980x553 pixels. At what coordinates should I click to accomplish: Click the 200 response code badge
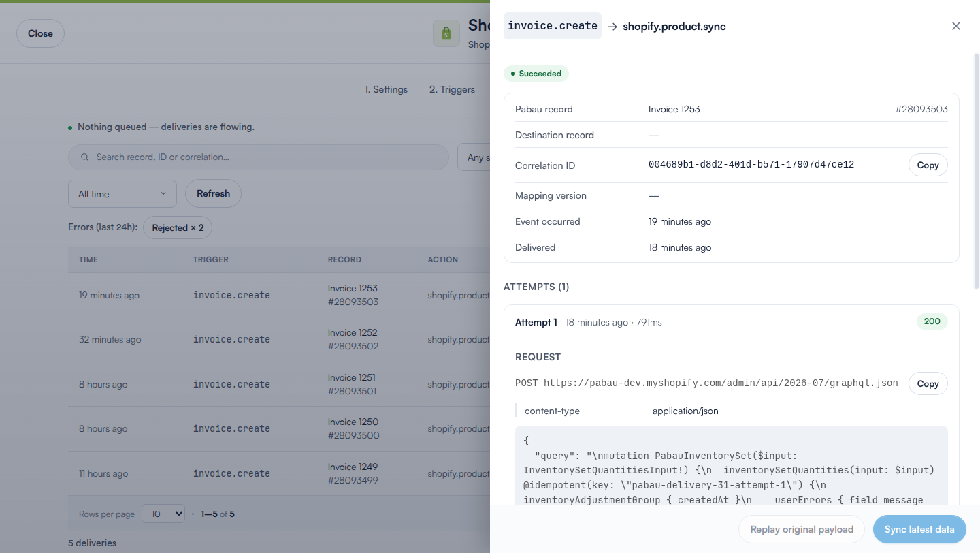click(x=932, y=321)
